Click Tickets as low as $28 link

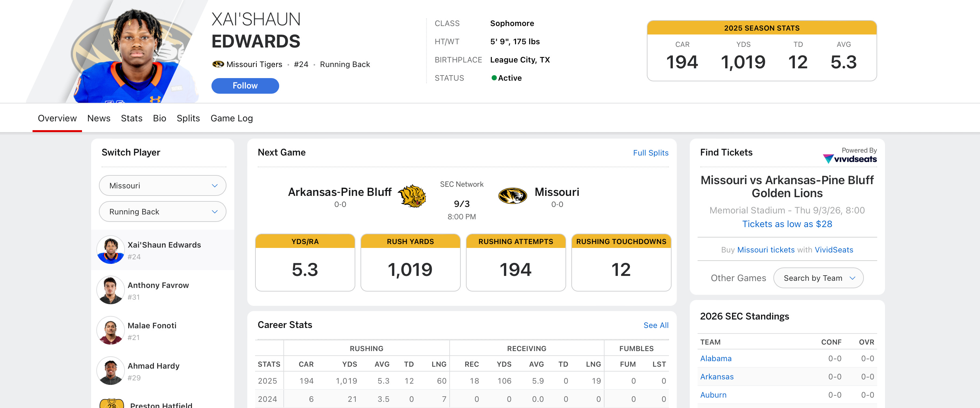(787, 224)
